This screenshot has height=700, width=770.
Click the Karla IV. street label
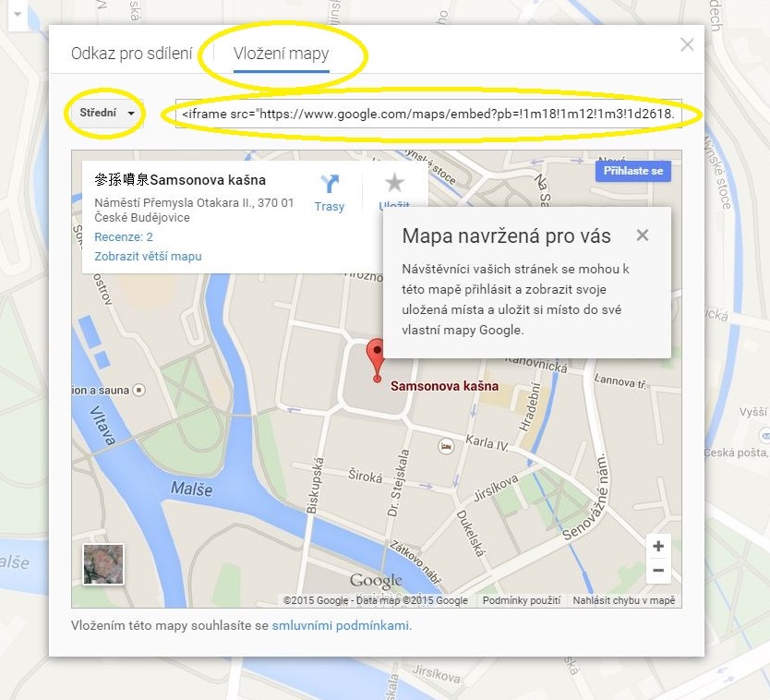click(487, 442)
